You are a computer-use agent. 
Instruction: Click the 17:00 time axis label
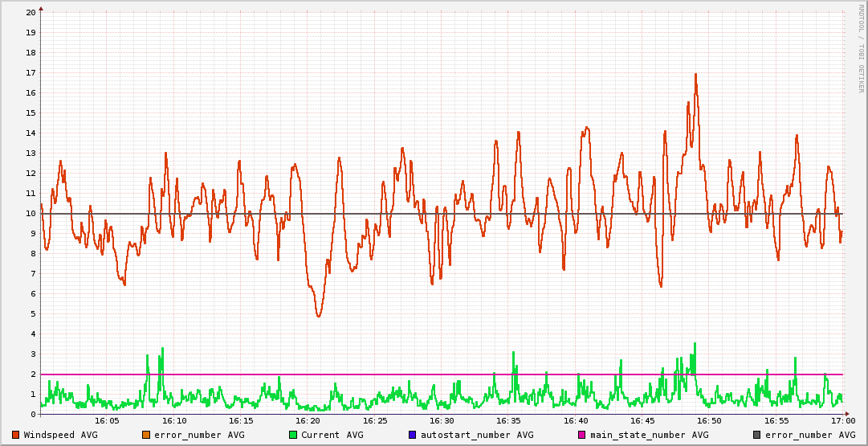pos(842,420)
